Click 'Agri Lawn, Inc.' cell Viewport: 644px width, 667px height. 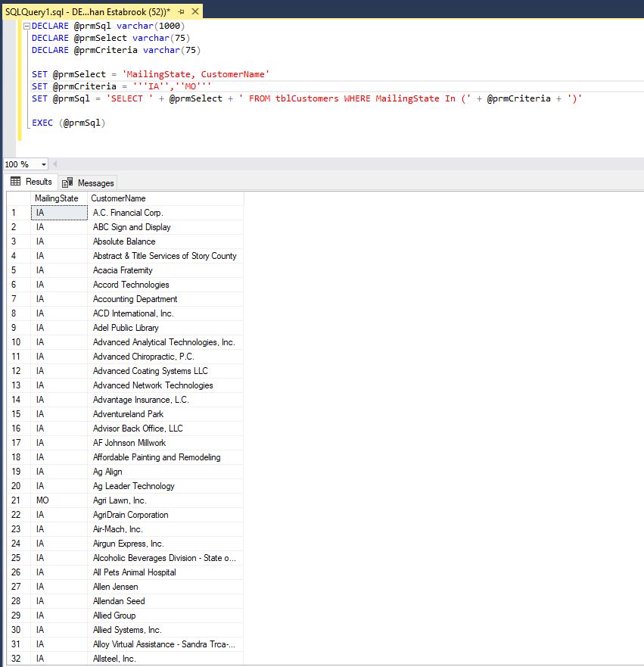(166, 500)
